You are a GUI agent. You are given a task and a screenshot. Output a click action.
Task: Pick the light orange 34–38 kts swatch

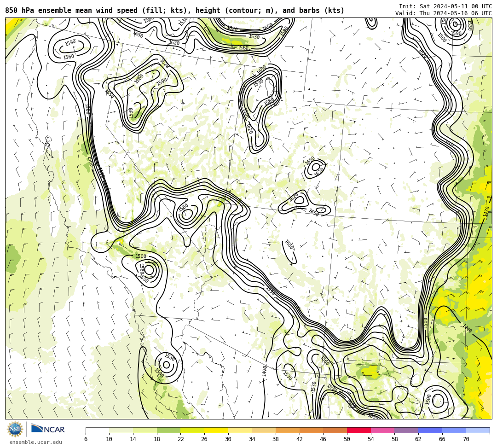click(x=264, y=430)
